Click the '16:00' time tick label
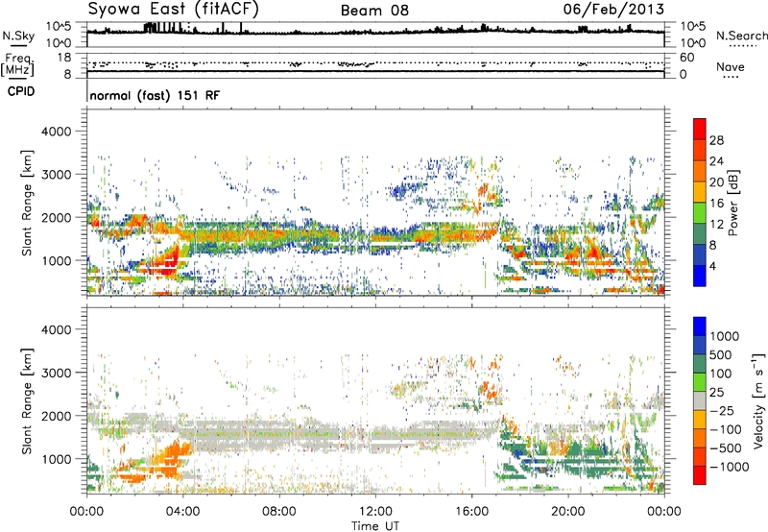 471,512
